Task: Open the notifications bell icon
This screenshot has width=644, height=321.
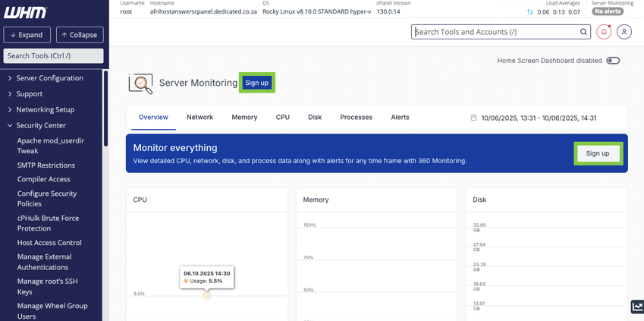Action: coord(604,32)
